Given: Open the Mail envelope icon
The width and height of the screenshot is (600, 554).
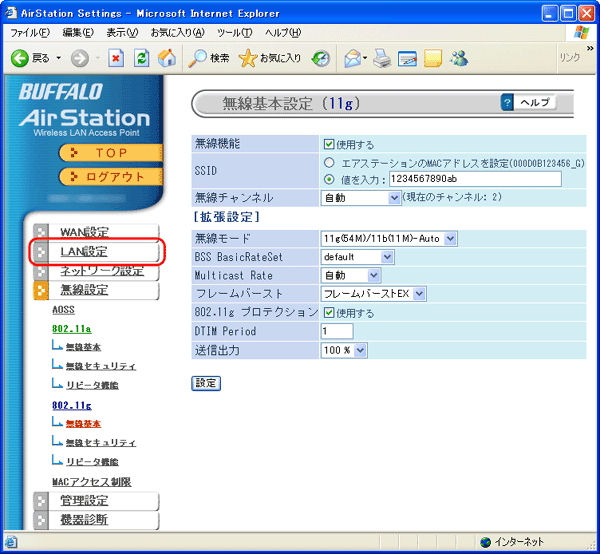Looking at the screenshot, I should click(353, 58).
